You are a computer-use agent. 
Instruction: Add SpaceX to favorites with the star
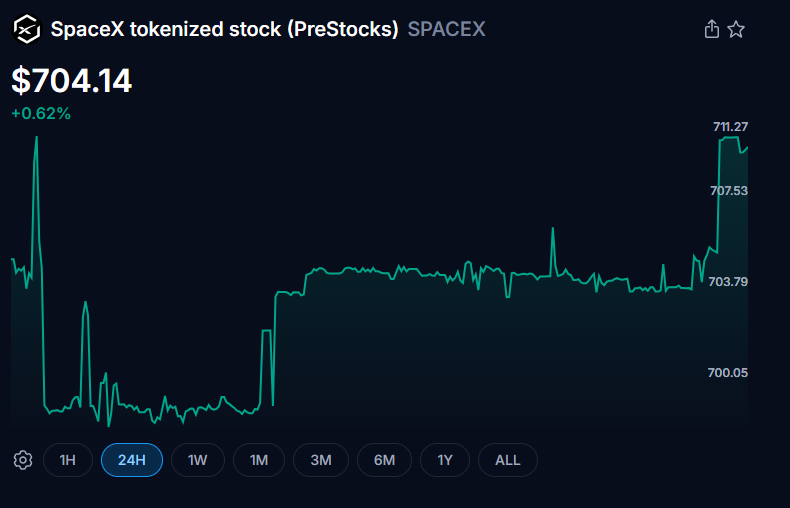[x=736, y=29]
